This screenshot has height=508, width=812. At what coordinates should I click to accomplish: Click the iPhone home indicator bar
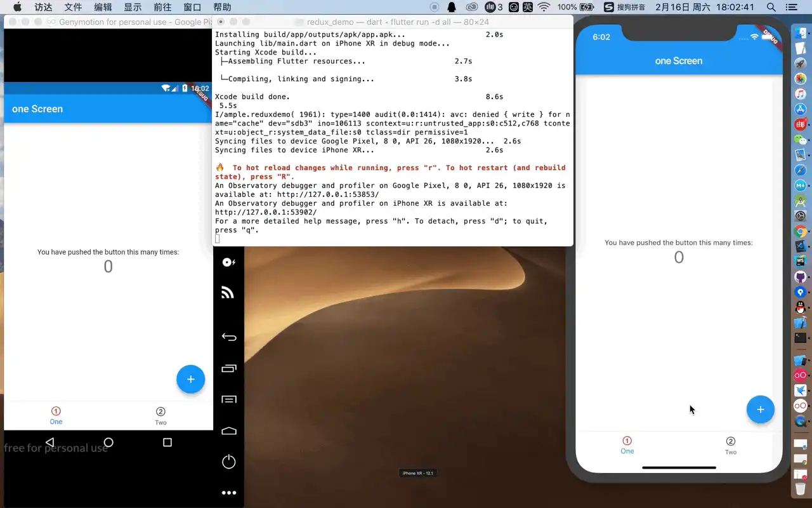point(679,468)
